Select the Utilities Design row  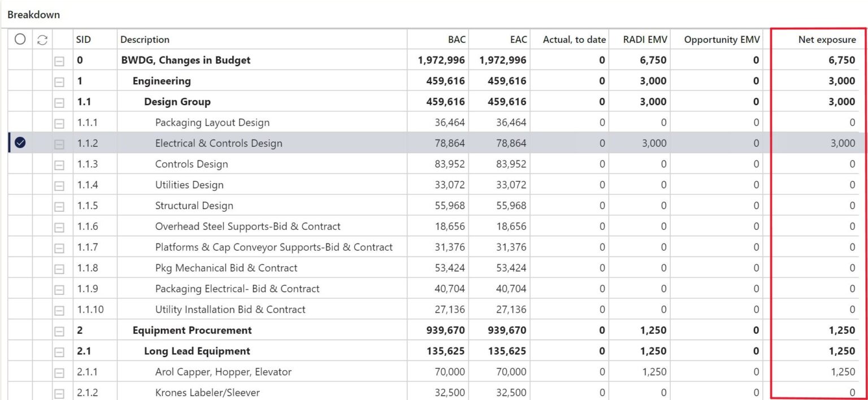tap(189, 185)
